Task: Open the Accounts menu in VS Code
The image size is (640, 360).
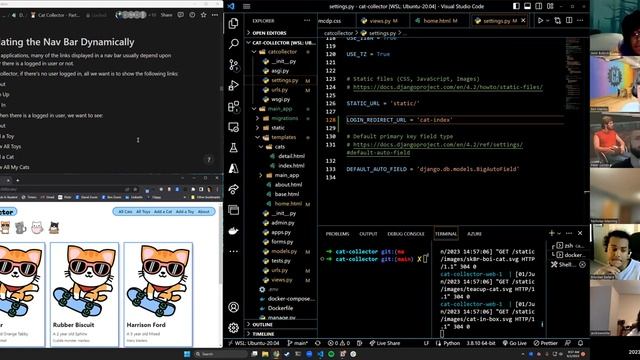Action: click(233, 307)
